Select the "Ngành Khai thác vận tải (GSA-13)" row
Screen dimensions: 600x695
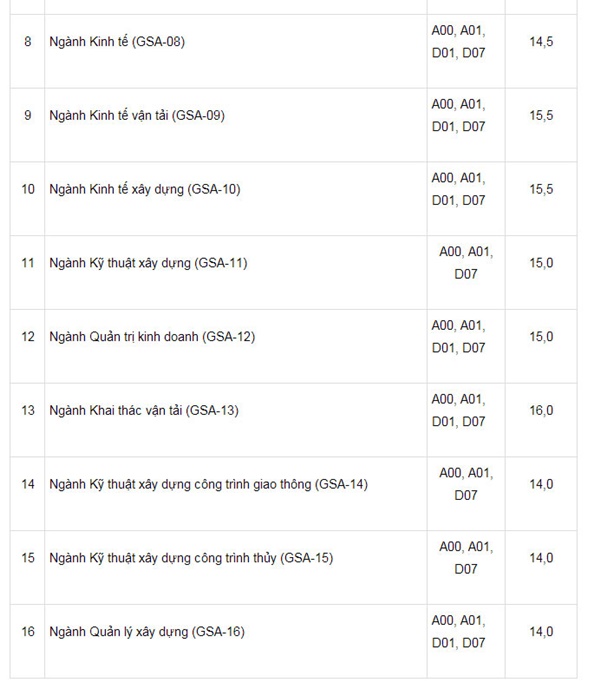pyautogui.click(x=144, y=410)
